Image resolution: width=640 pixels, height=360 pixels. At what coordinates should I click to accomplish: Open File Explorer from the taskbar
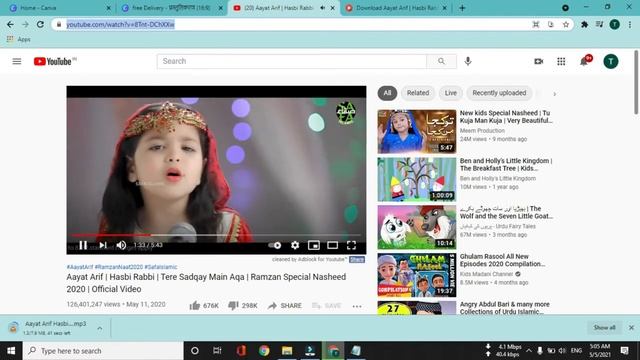click(x=287, y=351)
